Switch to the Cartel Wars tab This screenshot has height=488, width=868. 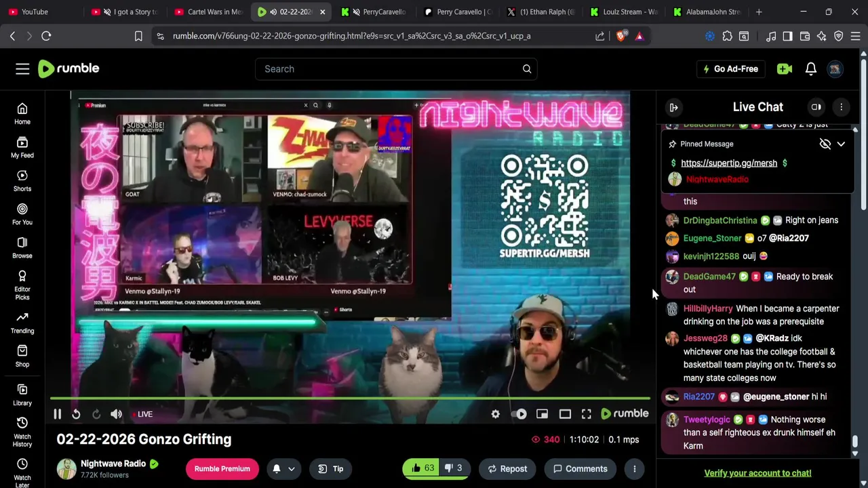208,12
